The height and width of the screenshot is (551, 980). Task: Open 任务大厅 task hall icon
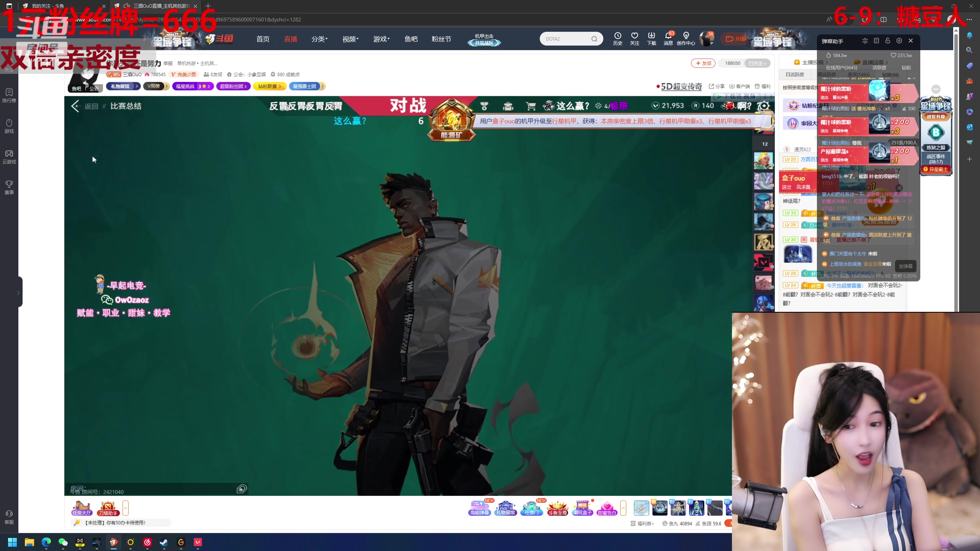tap(82, 508)
